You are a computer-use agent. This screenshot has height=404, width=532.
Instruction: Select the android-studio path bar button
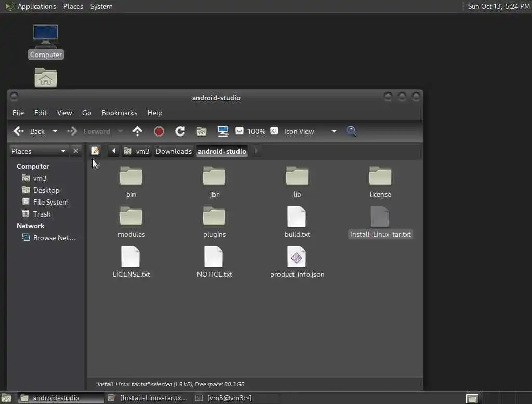click(x=222, y=151)
